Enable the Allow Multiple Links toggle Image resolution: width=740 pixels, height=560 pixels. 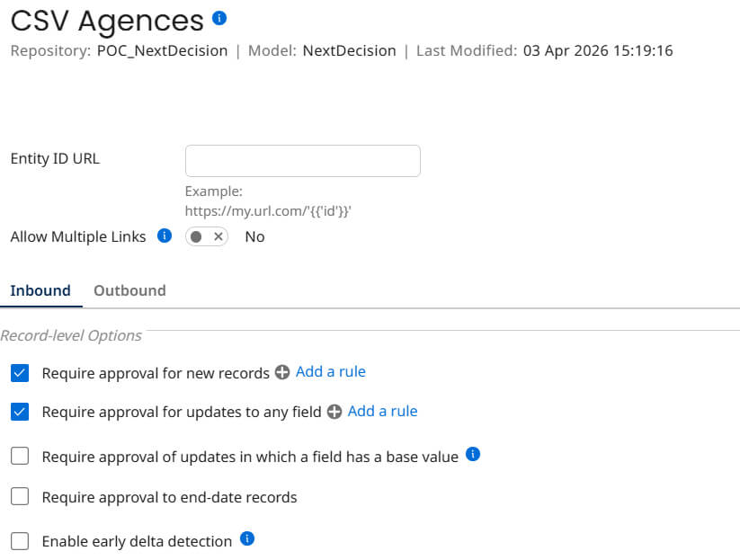(205, 236)
